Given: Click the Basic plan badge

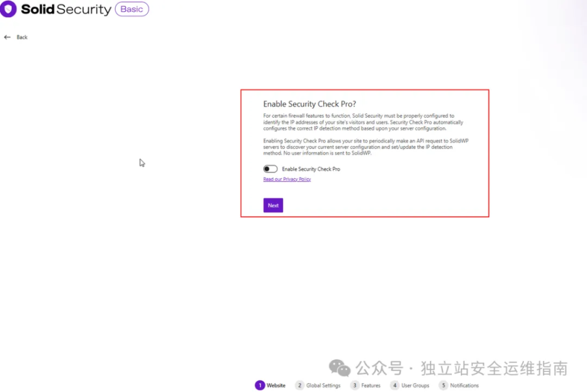Looking at the screenshot, I should [132, 9].
